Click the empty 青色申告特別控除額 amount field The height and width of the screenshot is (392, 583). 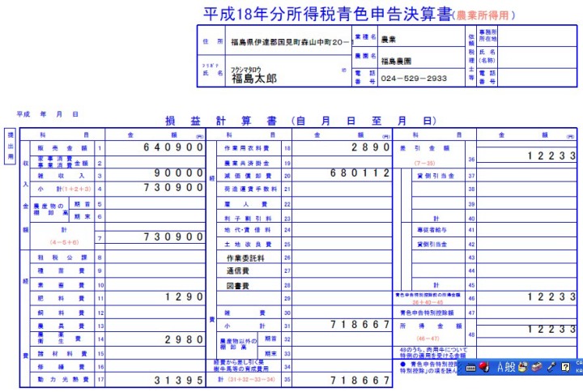click(x=527, y=313)
